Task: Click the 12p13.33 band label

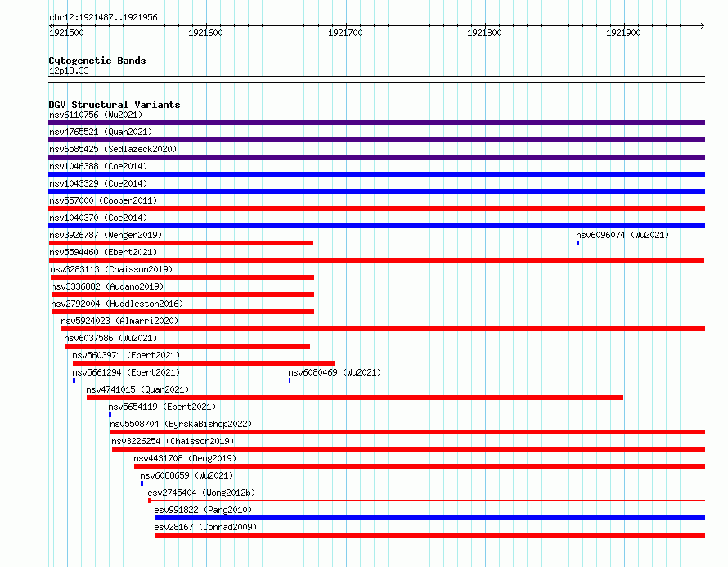Action: point(69,70)
